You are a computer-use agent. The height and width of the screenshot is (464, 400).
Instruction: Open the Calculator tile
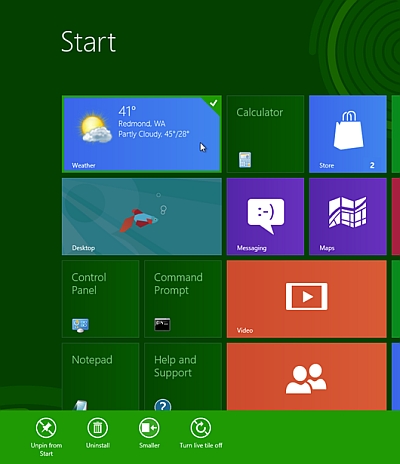[x=265, y=134]
